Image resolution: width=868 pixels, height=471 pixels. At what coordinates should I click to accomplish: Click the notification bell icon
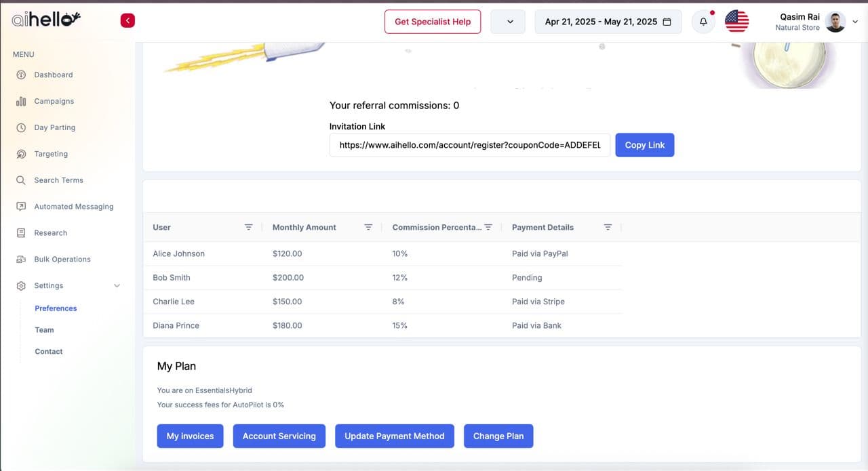click(x=703, y=22)
